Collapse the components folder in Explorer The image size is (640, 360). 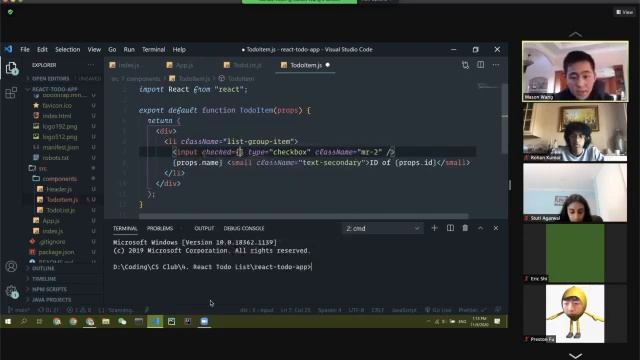click(x=63, y=179)
